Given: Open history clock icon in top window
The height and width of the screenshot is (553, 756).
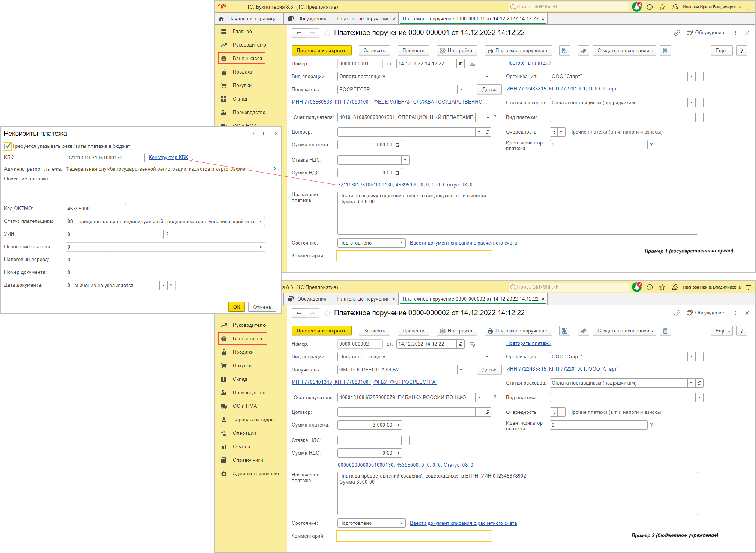Looking at the screenshot, I should coord(649,7).
